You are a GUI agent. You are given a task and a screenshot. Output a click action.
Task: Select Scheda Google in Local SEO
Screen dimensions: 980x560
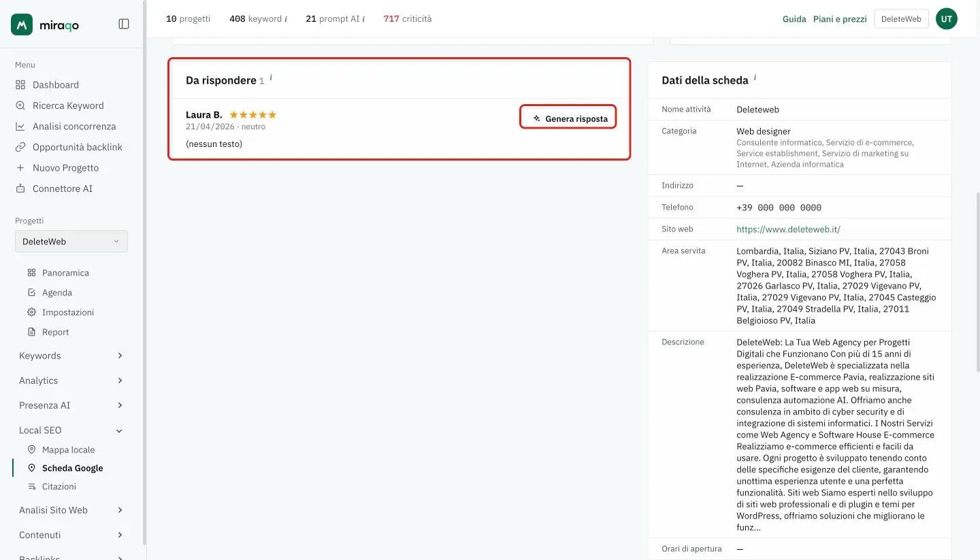click(72, 468)
